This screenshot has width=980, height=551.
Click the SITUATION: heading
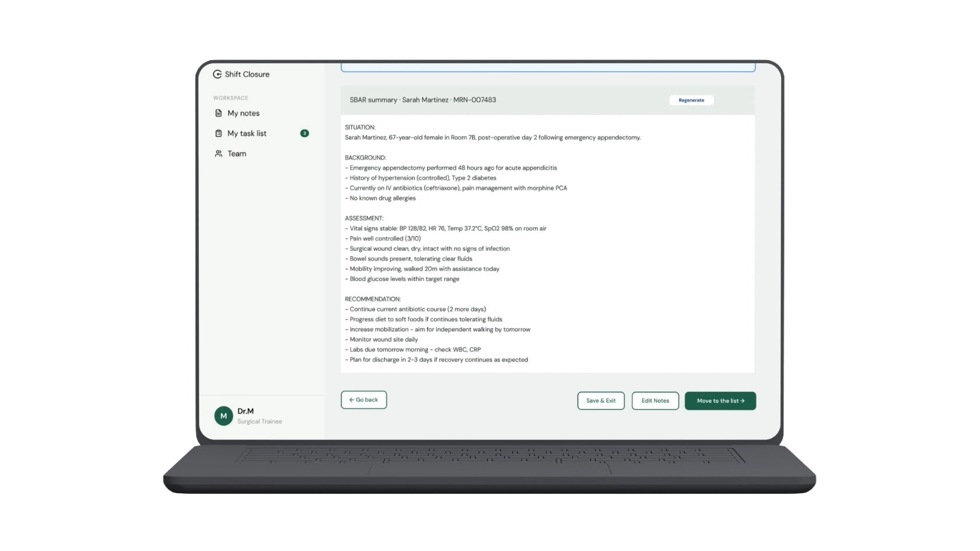coord(360,127)
